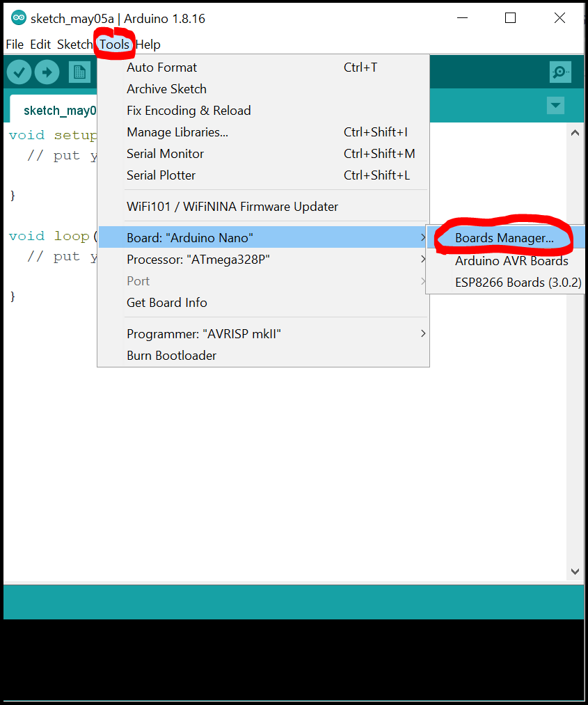Click the editor scrollbar down arrow

coord(575,571)
